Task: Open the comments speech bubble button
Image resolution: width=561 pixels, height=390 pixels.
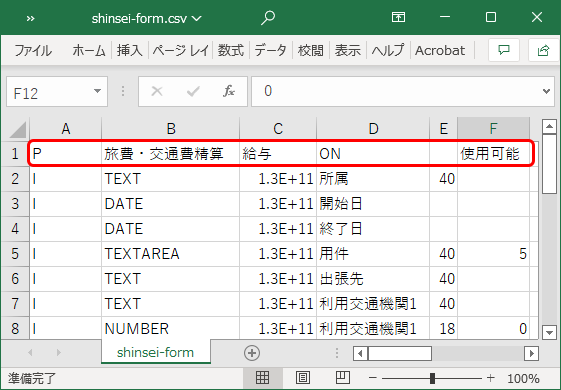Action: [504, 50]
